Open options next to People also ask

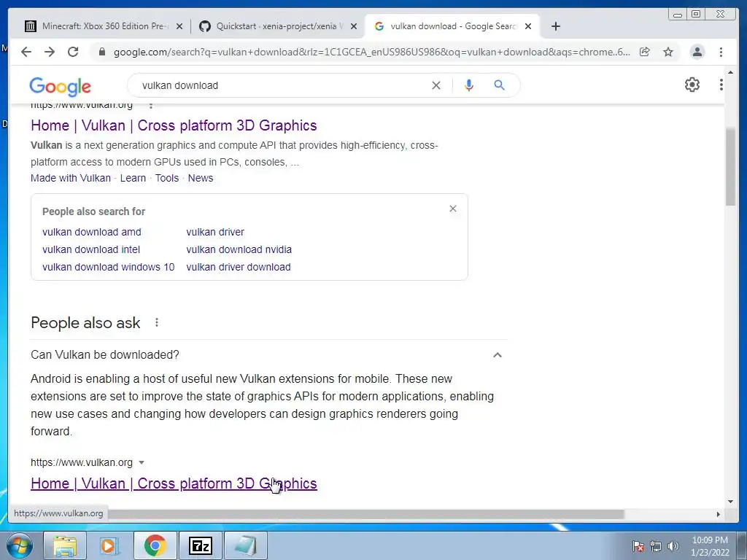[x=157, y=322]
